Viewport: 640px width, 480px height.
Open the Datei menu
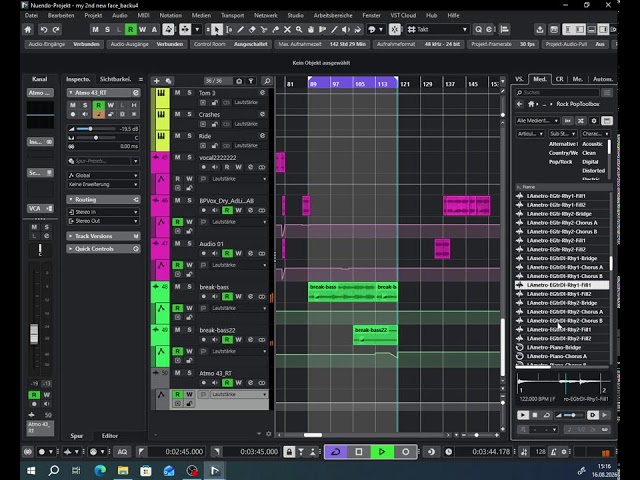pos(31,16)
